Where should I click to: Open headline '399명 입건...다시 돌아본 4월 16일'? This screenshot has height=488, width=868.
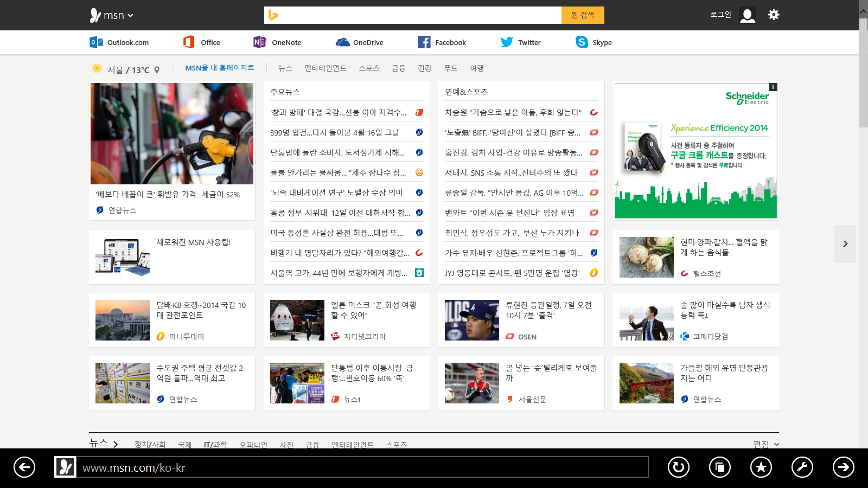(335, 132)
